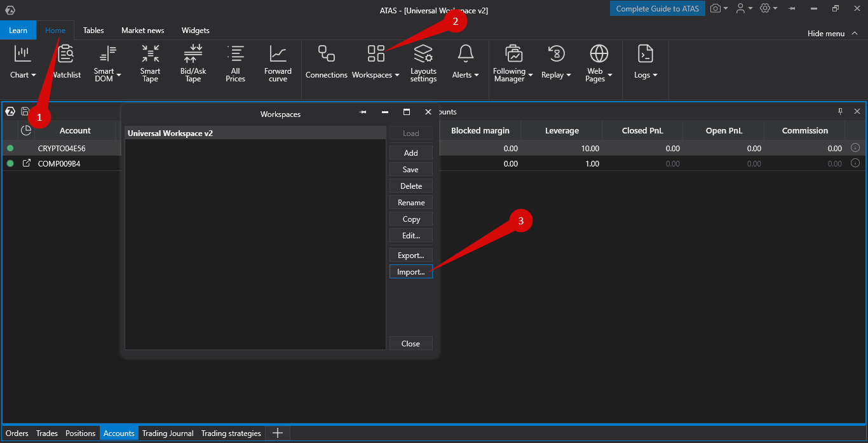Image resolution: width=868 pixels, height=443 pixels.
Task: Click the user profile icon in title bar
Action: pyautogui.click(x=740, y=9)
